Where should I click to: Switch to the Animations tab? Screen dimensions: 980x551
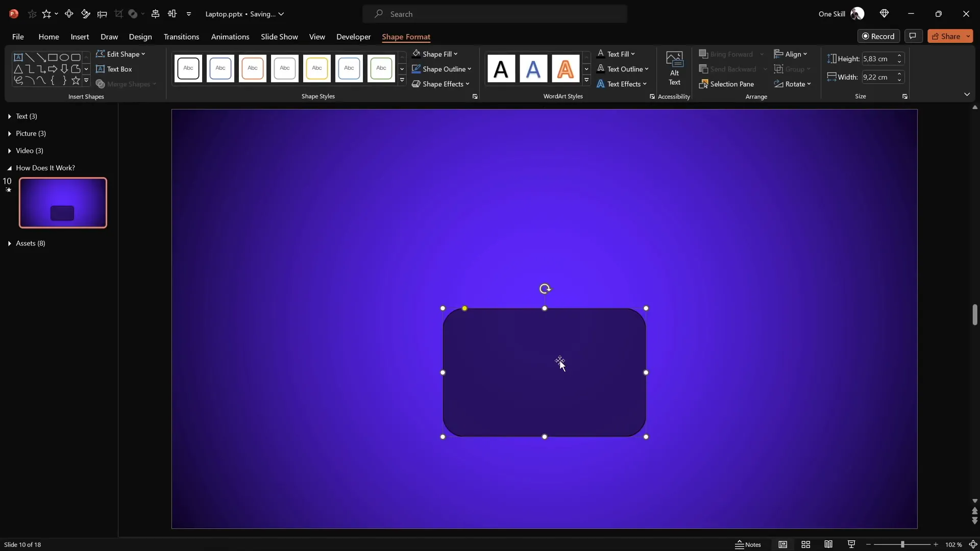230,37
